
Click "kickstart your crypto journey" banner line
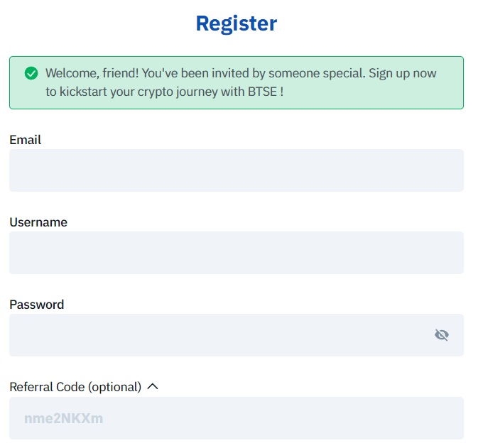click(x=139, y=92)
